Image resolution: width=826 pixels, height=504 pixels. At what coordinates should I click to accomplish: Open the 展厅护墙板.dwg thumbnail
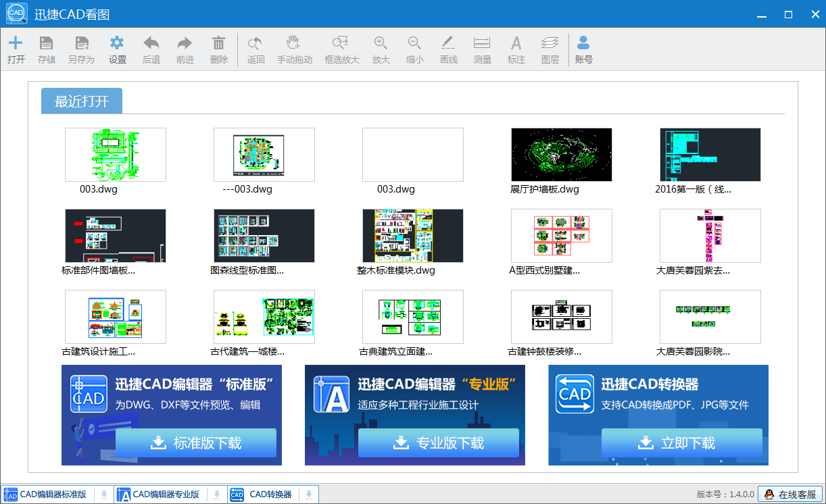point(561,154)
